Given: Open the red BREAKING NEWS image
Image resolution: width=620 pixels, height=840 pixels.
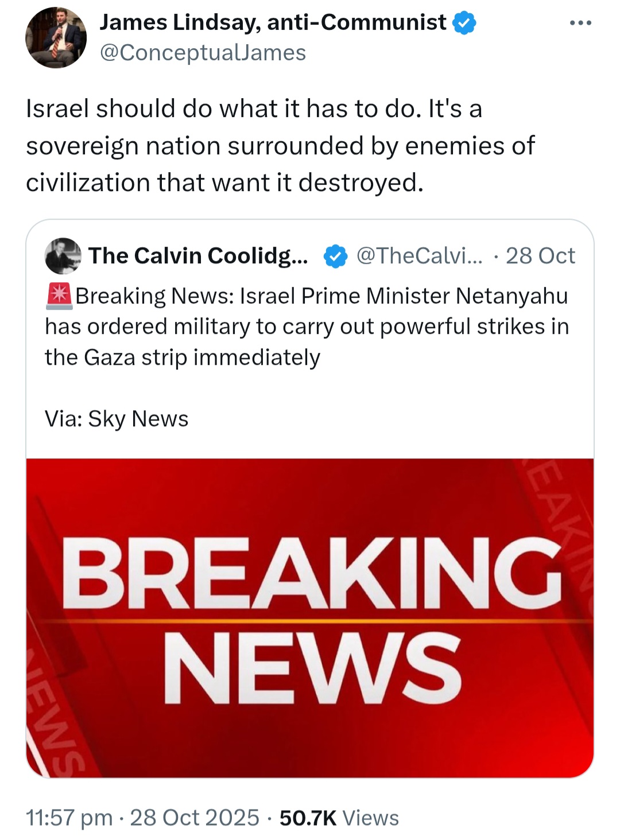Looking at the screenshot, I should (310, 618).
